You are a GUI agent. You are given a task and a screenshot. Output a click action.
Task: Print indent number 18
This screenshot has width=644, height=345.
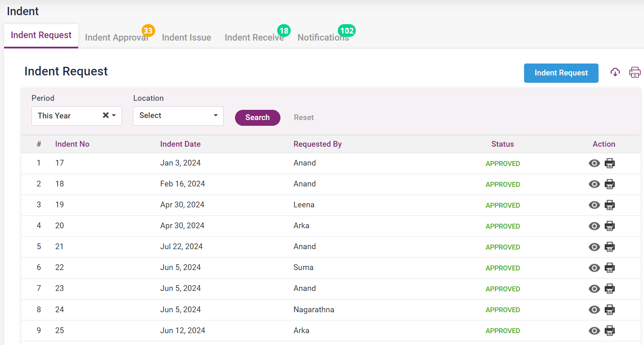610,184
